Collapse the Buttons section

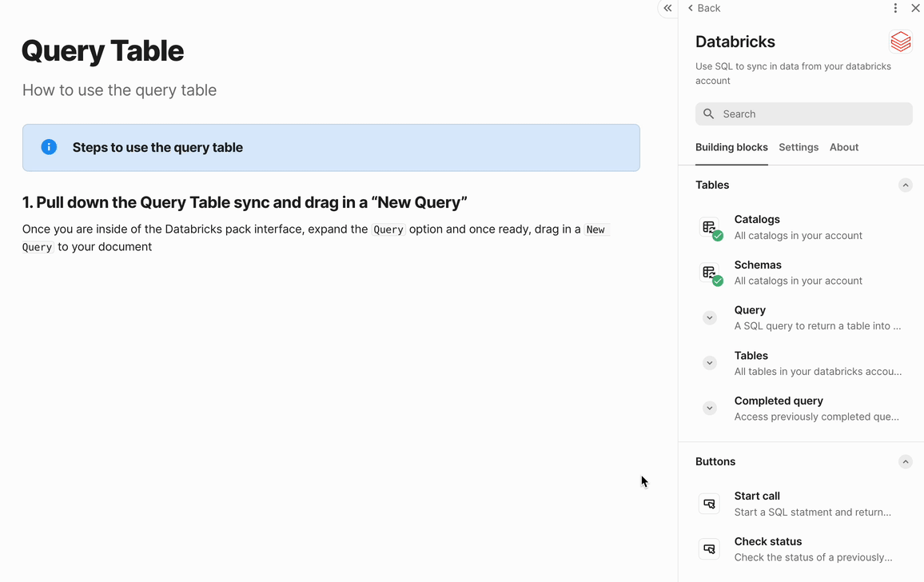[x=905, y=461]
